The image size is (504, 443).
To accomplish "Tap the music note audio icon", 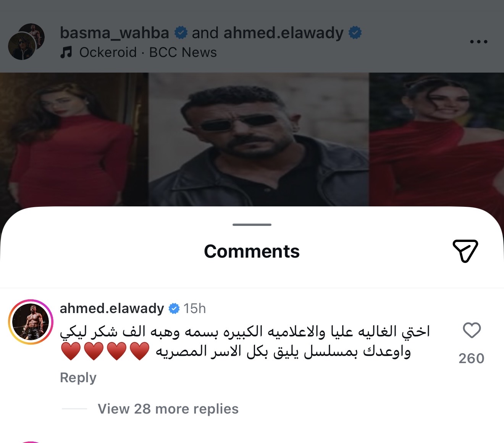I will coord(66,52).
